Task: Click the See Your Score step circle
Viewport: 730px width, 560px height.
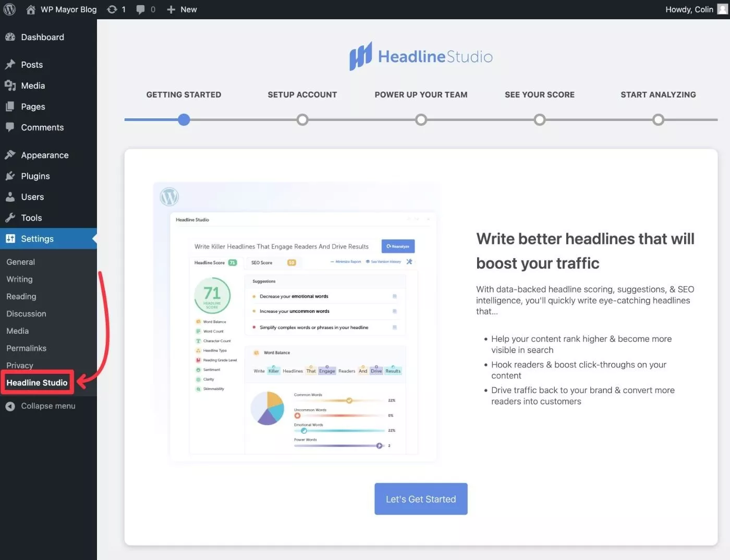Action: (540, 119)
